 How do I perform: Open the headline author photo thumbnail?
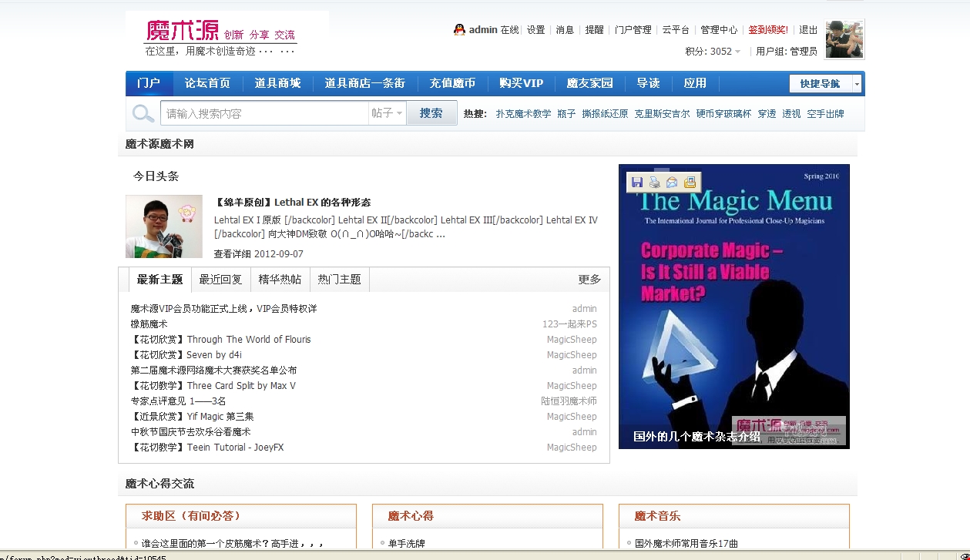pyautogui.click(x=164, y=226)
